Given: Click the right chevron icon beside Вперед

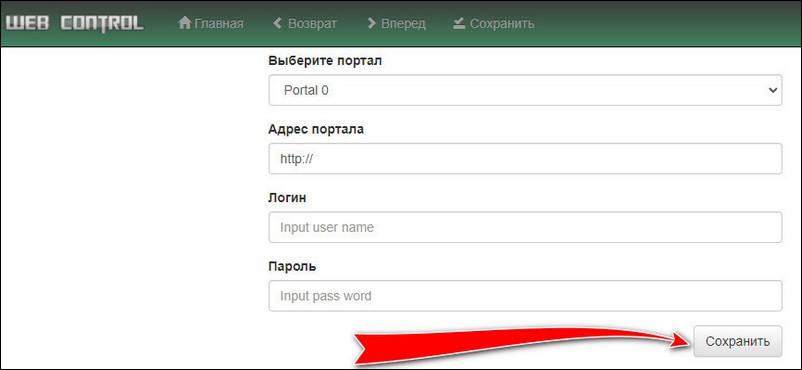Looking at the screenshot, I should coord(372,23).
